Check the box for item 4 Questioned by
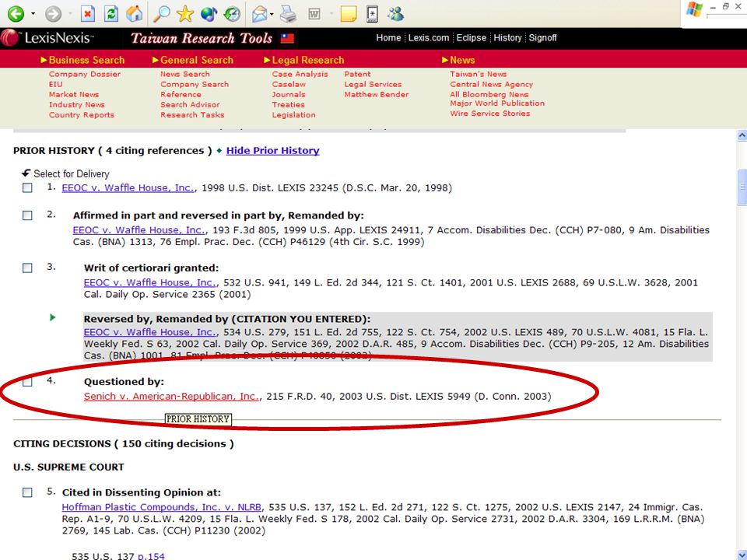747x560 pixels. [28, 382]
